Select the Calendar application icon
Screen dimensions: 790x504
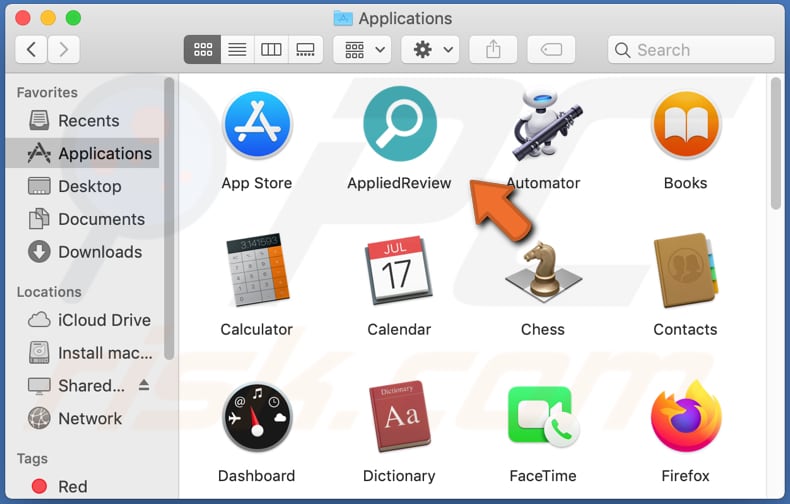[x=399, y=270]
